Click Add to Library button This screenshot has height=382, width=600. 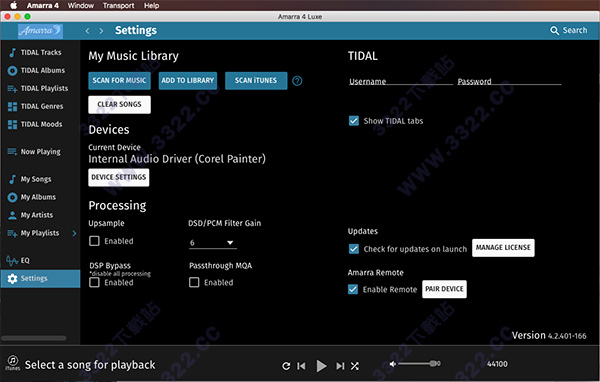[x=188, y=80]
